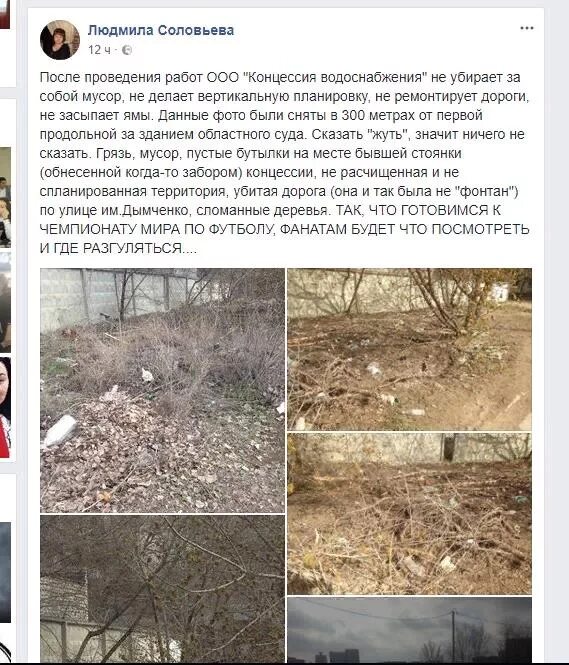Click the post text about Концессия водоснабжения
Viewport: 569px width, 665px height.
click(284, 162)
